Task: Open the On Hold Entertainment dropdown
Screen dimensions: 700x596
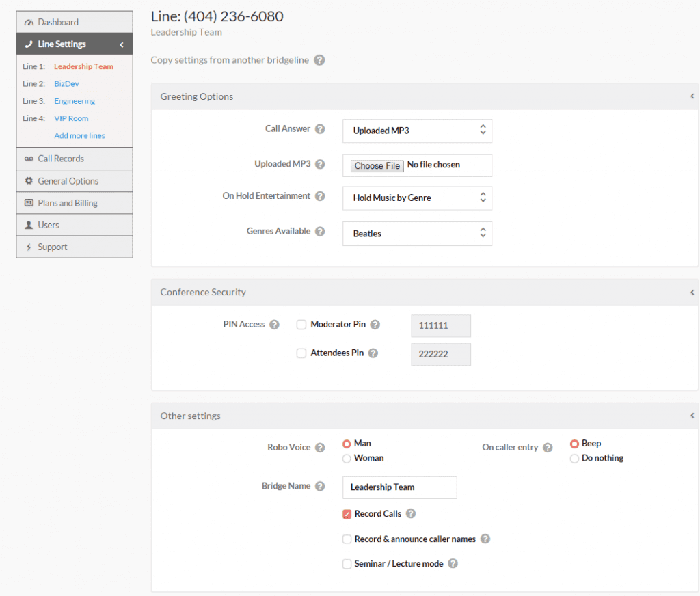Action: pyautogui.click(x=418, y=198)
